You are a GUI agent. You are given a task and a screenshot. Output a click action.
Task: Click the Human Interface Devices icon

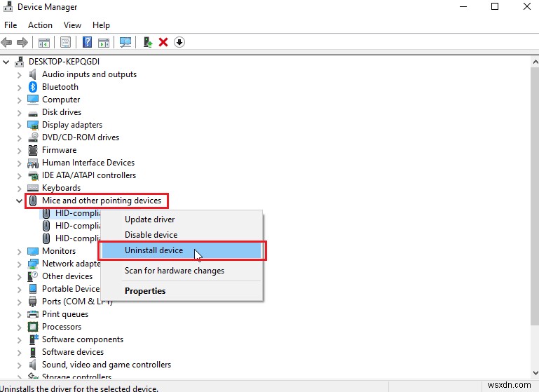point(33,163)
